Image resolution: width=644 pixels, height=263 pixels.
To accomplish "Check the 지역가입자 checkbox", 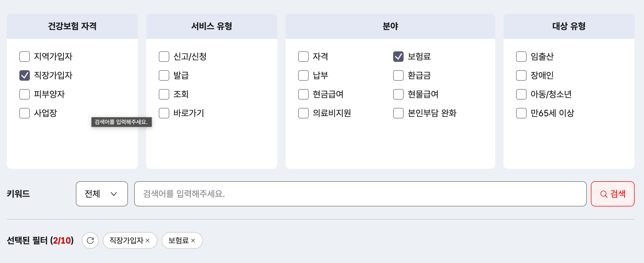I will point(24,57).
